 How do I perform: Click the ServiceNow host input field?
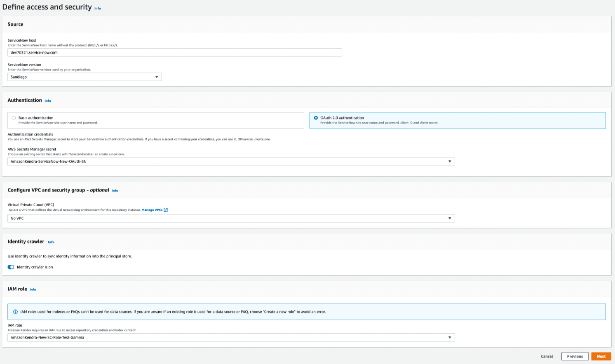(174, 53)
